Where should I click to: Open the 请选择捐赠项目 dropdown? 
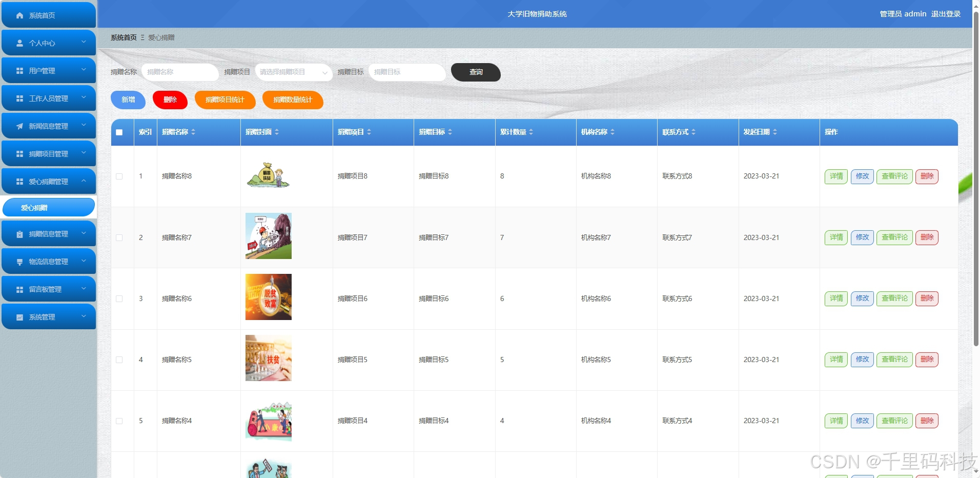tap(293, 72)
